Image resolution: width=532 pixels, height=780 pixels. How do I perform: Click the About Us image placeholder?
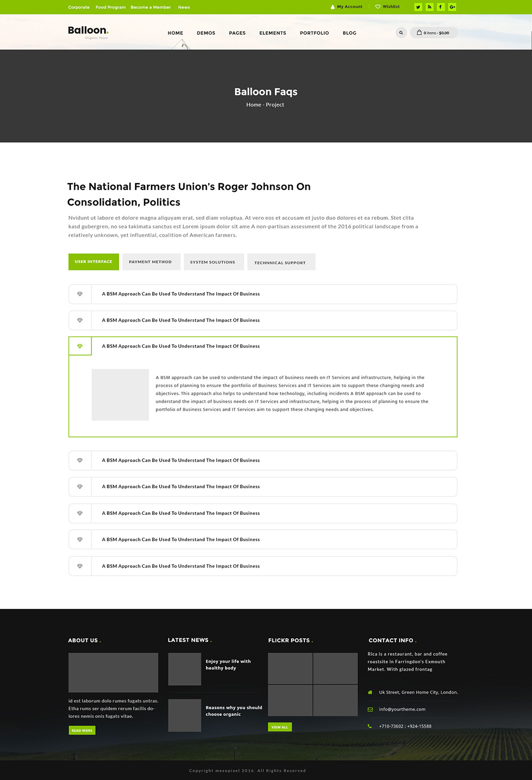113,672
